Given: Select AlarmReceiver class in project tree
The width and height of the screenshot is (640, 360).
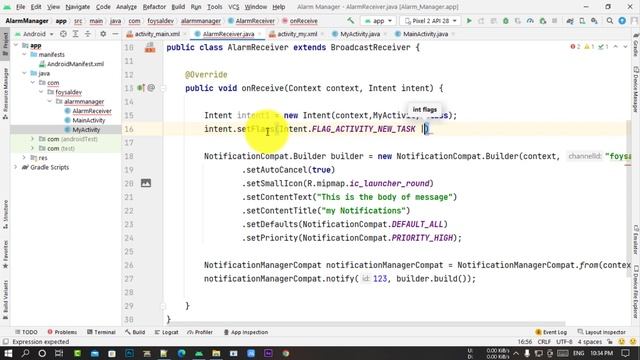Looking at the screenshot, I should [92, 111].
